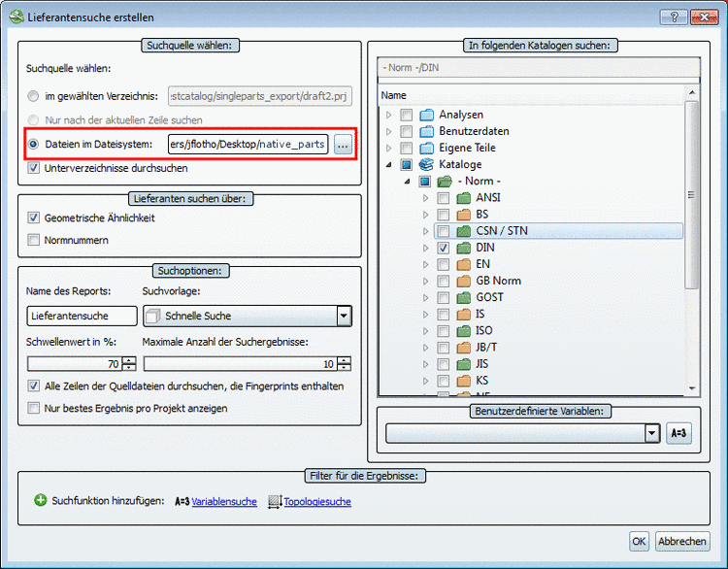Click the open Norm folder icon
The height and width of the screenshot is (569, 728).
(445, 182)
